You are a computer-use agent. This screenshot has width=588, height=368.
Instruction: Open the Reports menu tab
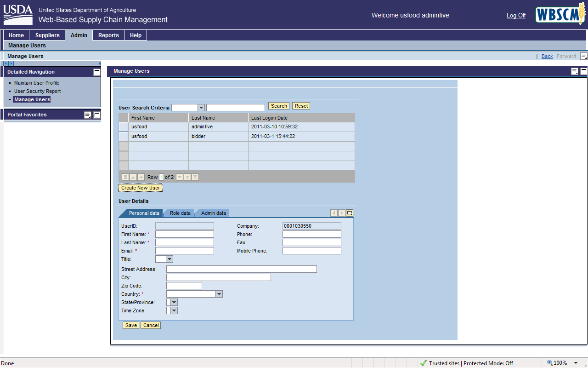point(108,35)
